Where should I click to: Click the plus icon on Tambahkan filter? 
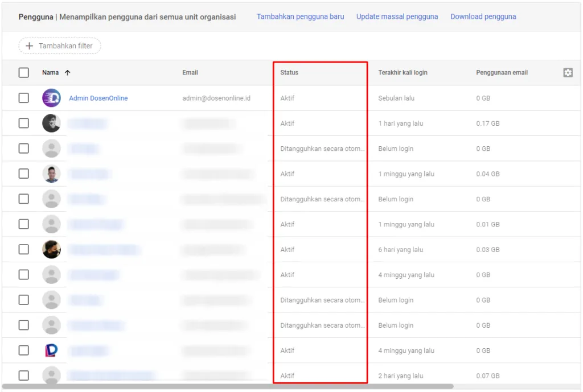click(30, 46)
